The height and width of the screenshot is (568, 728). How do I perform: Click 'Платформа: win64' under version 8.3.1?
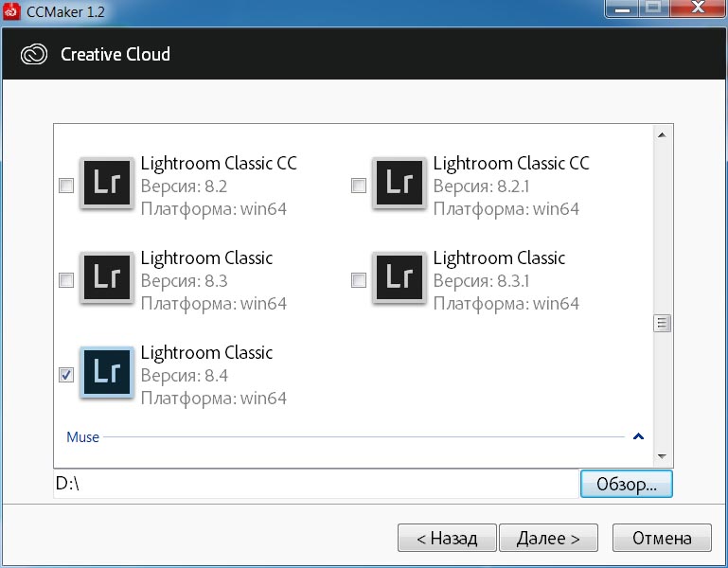[x=506, y=304]
